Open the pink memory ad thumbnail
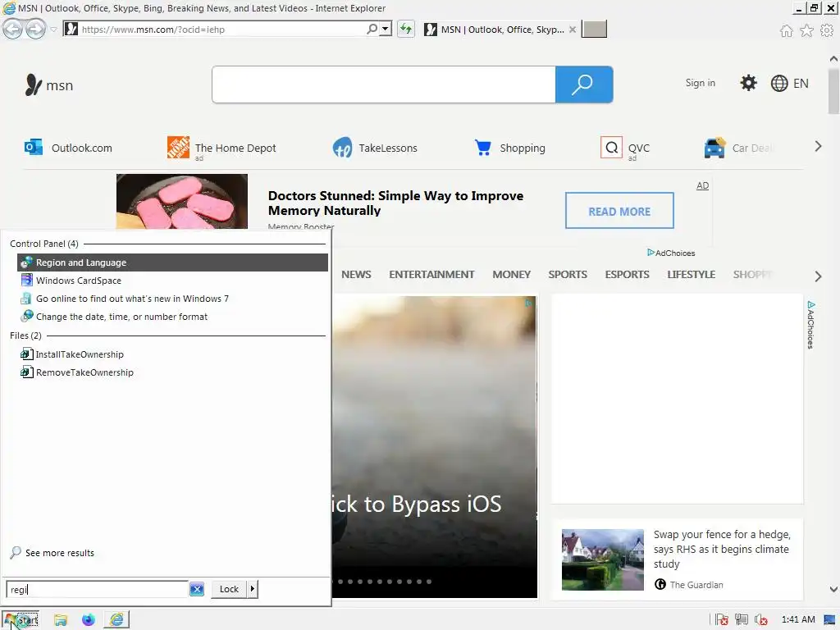 [x=182, y=202]
